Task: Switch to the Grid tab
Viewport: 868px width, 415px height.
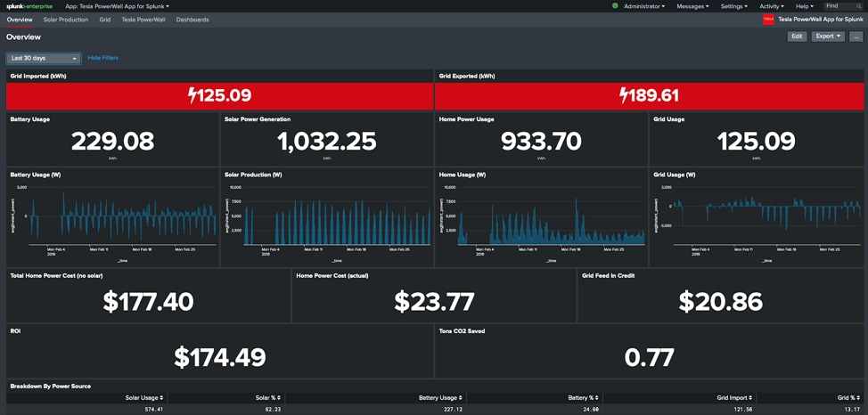Action: point(104,20)
